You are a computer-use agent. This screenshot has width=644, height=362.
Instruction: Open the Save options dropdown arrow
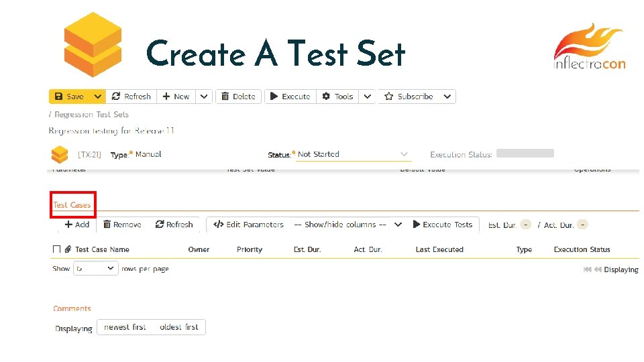tap(98, 97)
